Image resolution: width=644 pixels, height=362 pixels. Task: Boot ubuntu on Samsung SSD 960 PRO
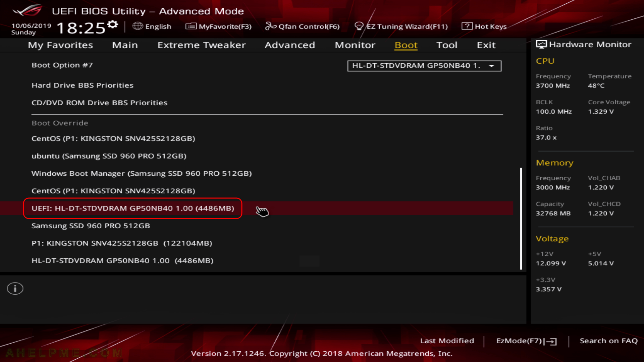point(109,156)
